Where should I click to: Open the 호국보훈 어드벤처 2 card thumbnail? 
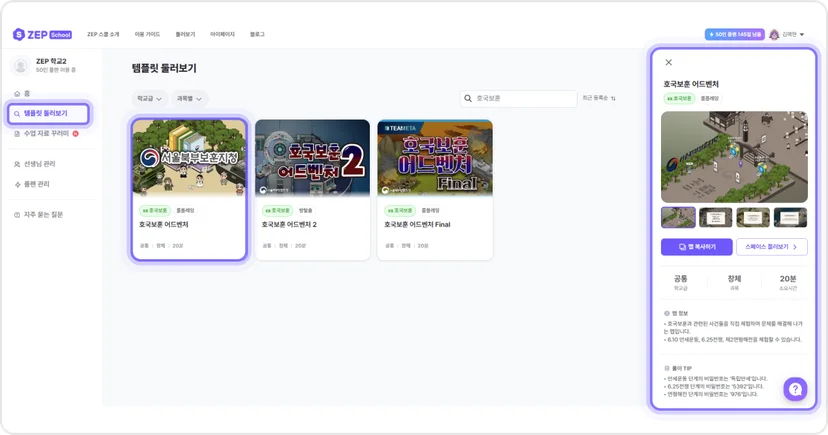pyautogui.click(x=313, y=158)
